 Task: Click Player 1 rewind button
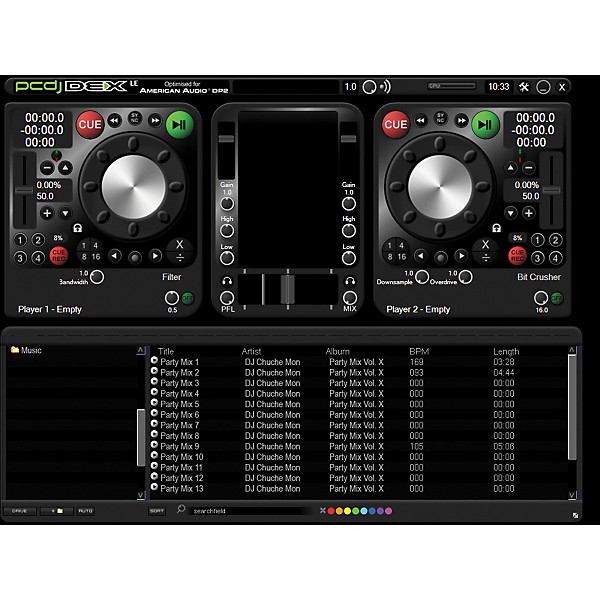(x=114, y=121)
